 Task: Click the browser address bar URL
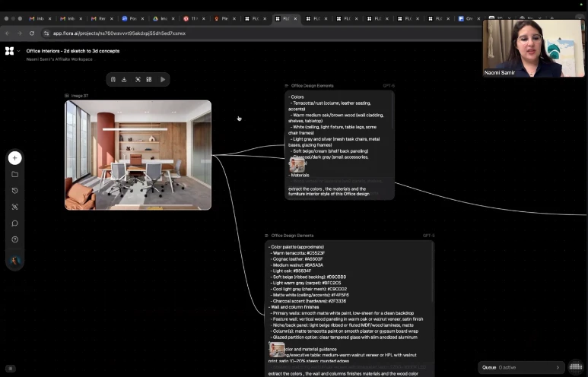(x=119, y=33)
